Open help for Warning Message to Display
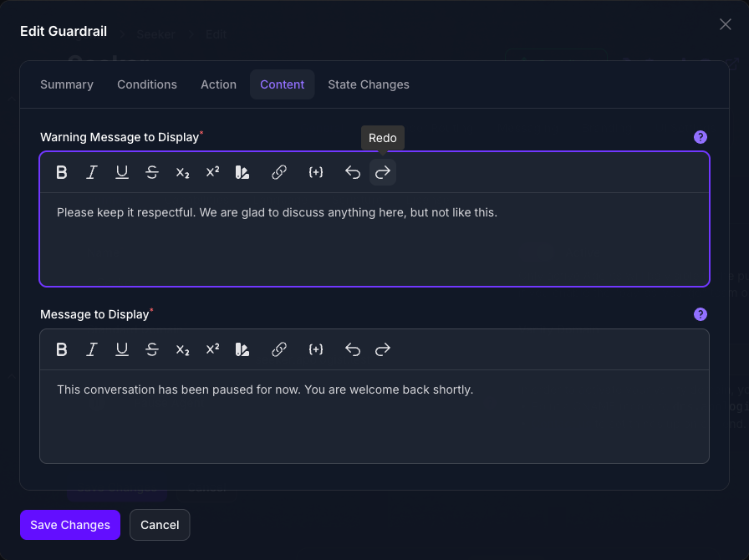The height and width of the screenshot is (560, 749). click(x=701, y=137)
